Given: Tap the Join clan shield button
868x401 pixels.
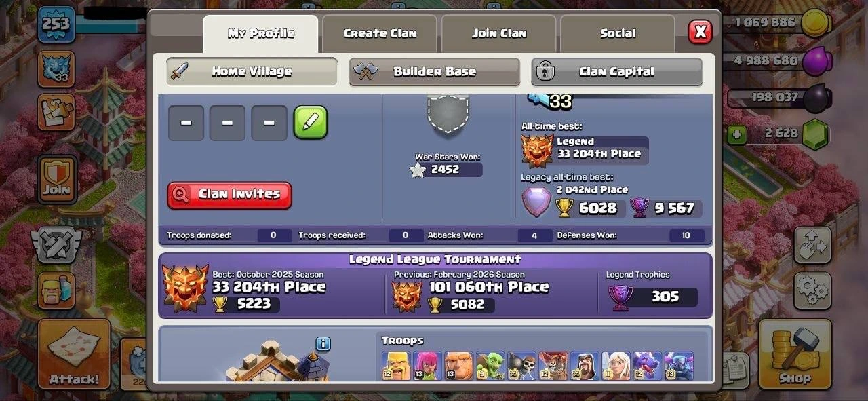Looking at the screenshot, I should click(x=56, y=180).
